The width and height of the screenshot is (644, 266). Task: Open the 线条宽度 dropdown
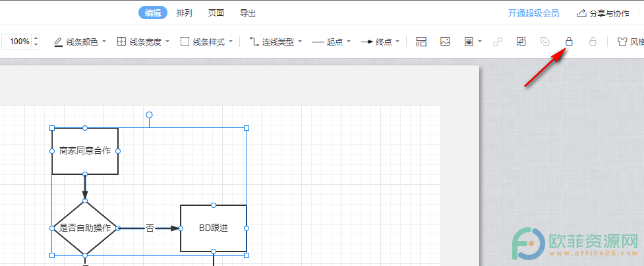coord(144,42)
